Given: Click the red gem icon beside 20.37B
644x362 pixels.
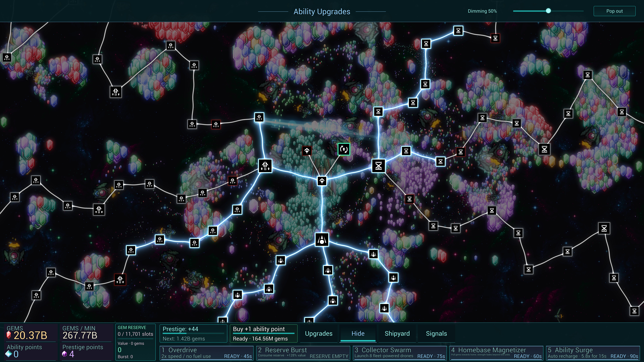Looking at the screenshot, I should point(9,335).
